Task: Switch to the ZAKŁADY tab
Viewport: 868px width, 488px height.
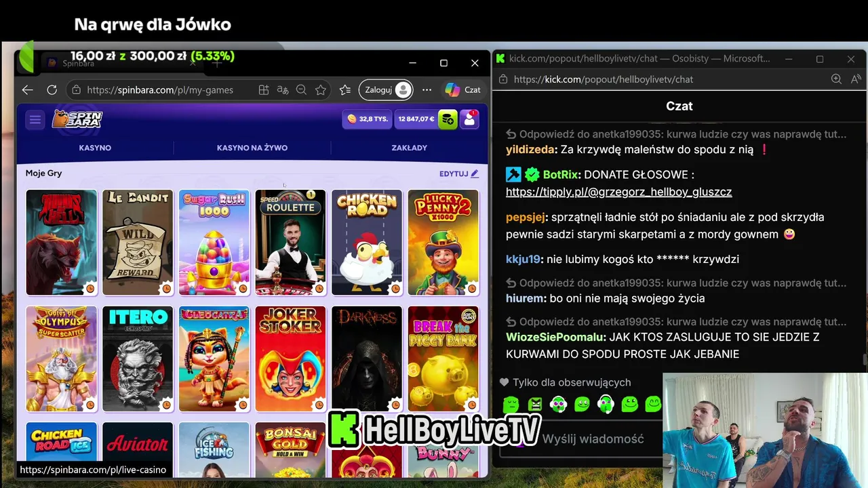Action: [x=409, y=148]
